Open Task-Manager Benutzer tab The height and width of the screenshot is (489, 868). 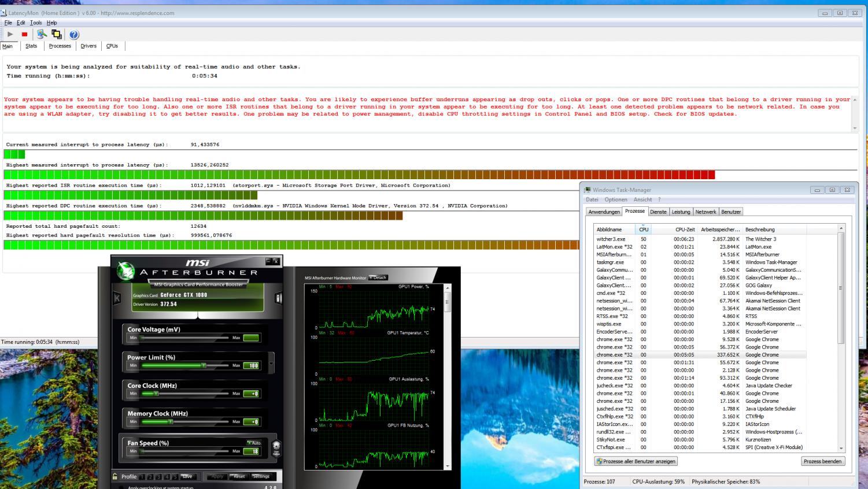pyautogui.click(x=731, y=212)
